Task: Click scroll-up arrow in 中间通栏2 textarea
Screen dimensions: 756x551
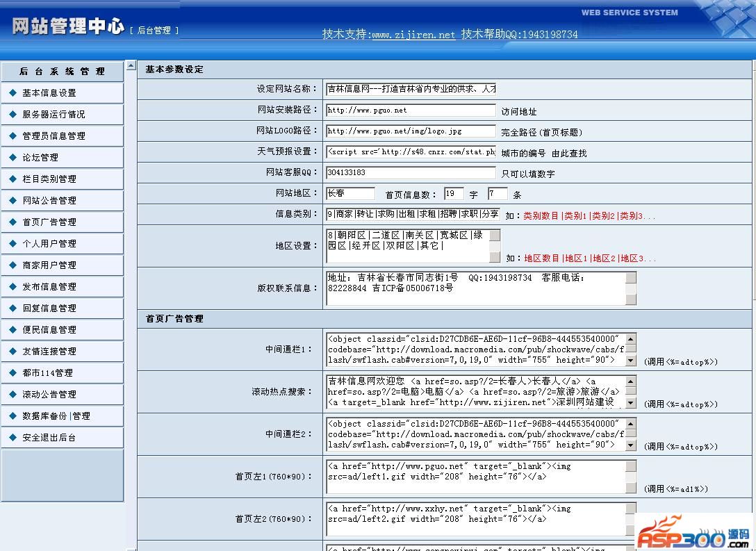Action: (x=631, y=423)
